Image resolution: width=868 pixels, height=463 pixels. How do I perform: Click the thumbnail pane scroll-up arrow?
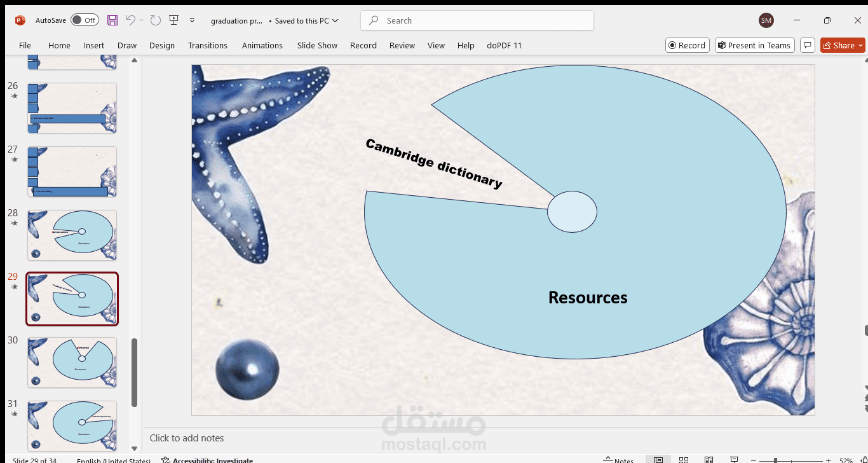(x=134, y=60)
